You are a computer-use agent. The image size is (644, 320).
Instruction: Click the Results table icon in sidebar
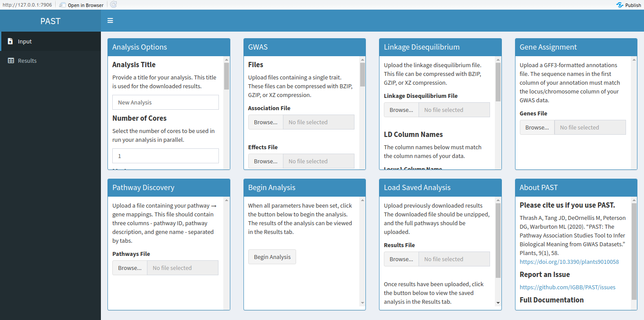pyautogui.click(x=11, y=61)
